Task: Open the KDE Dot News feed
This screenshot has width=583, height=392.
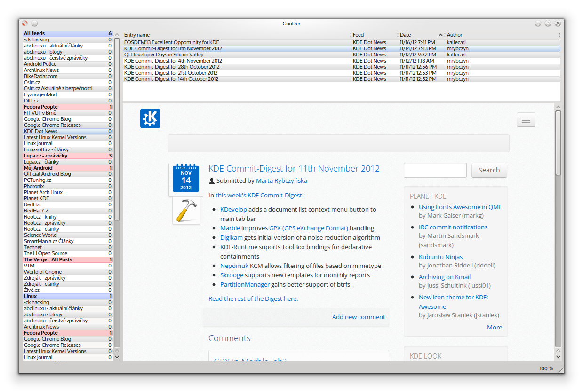Action: pyautogui.click(x=68, y=131)
